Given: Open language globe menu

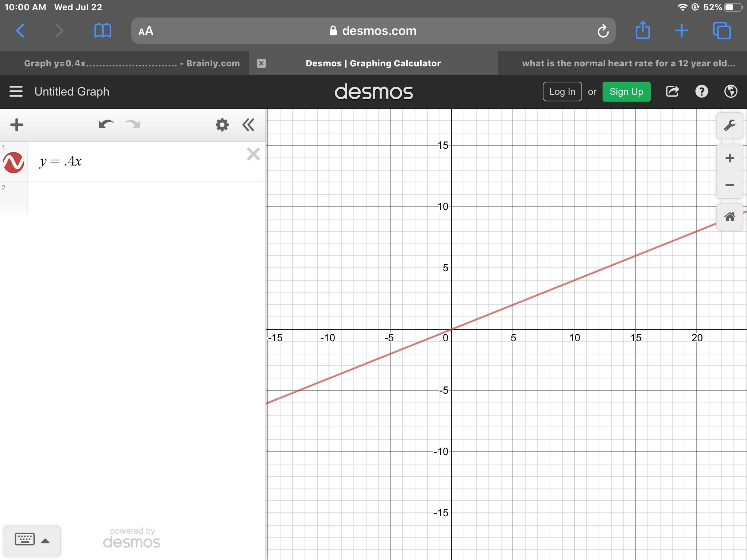Looking at the screenshot, I should (731, 92).
